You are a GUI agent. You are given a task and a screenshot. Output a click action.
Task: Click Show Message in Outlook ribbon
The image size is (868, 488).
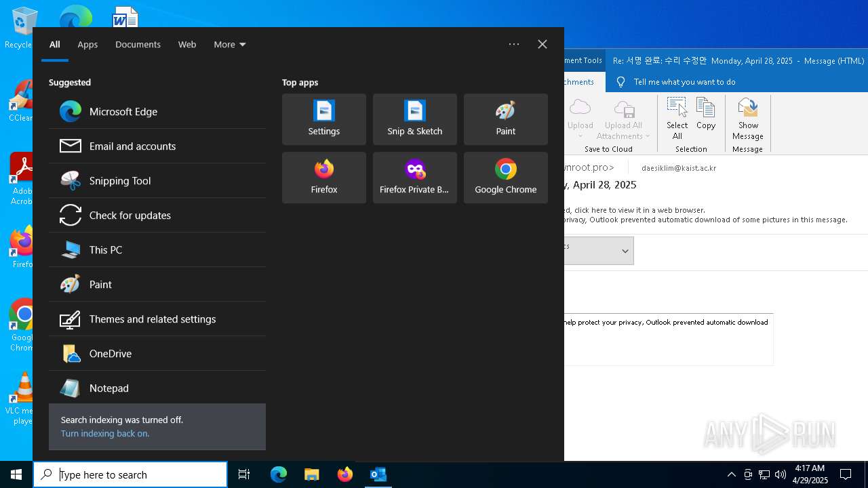click(x=748, y=119)
